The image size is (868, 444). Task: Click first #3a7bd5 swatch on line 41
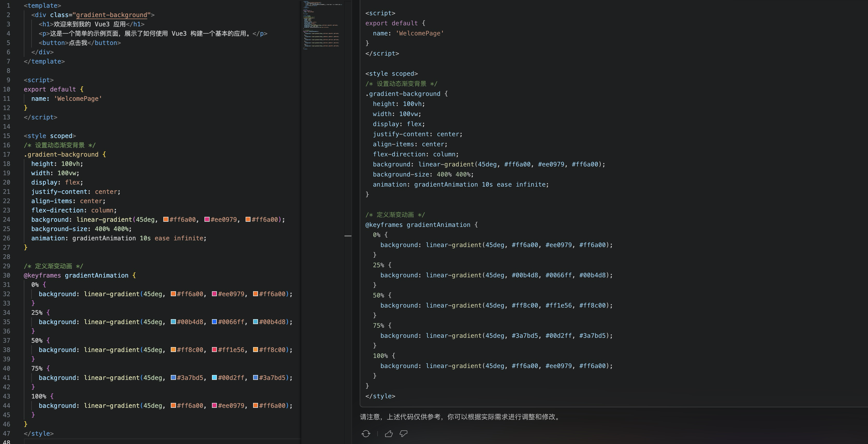173,378
